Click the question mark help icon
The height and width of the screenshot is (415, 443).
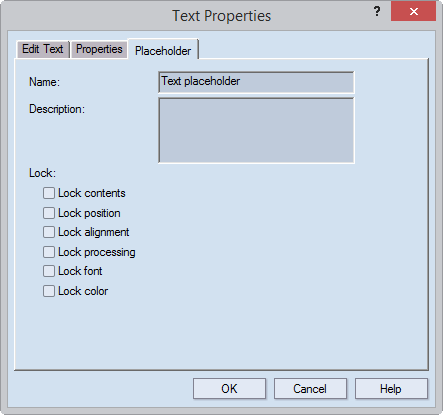click(377, 12)
